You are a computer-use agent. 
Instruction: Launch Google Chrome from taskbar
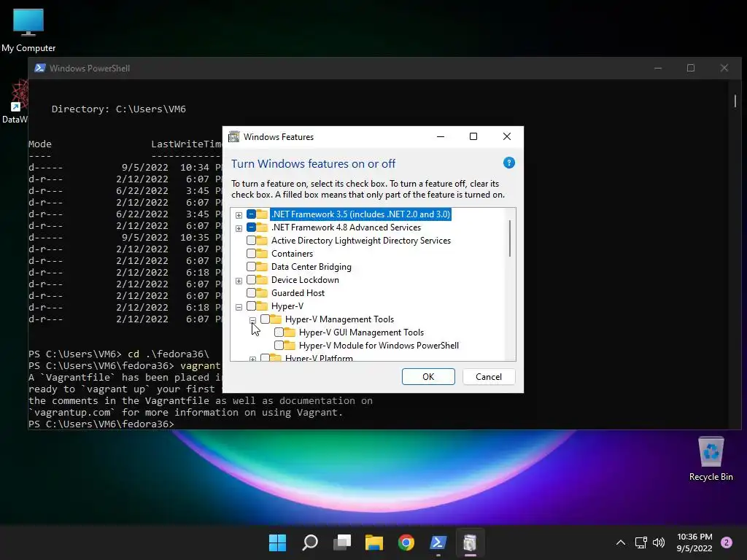coord(406,542)
